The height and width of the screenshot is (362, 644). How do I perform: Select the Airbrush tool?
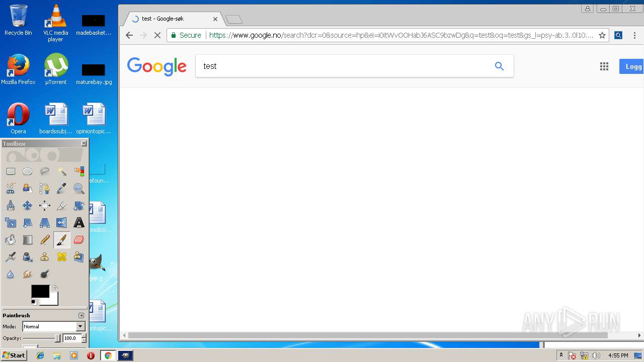click(11, 257)
